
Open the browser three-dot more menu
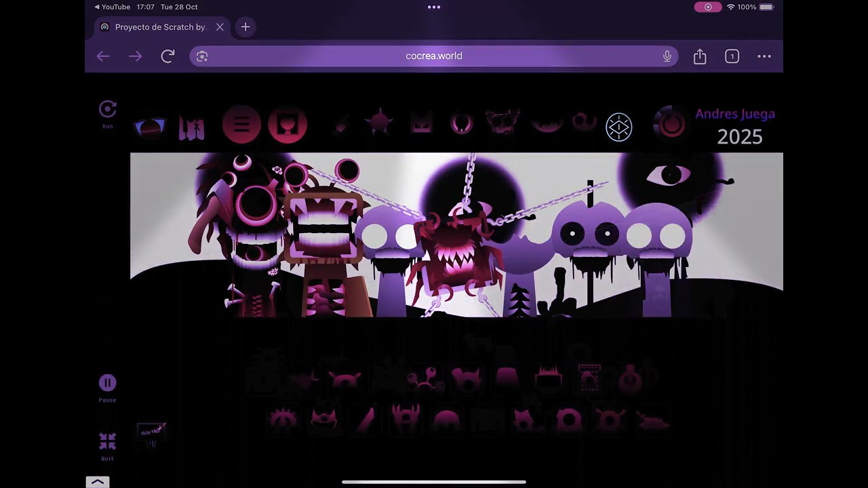[764, 56]
